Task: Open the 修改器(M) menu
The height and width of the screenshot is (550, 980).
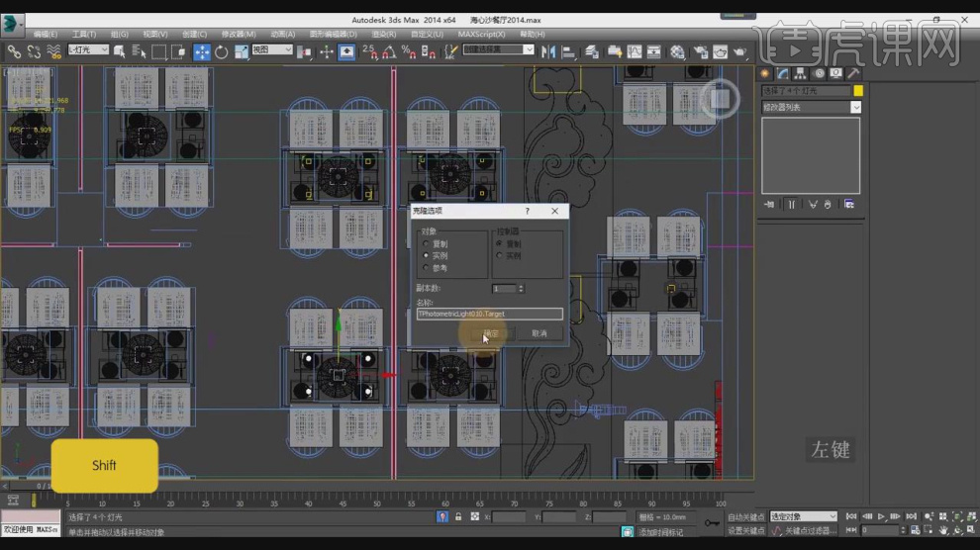Action: 239,35
